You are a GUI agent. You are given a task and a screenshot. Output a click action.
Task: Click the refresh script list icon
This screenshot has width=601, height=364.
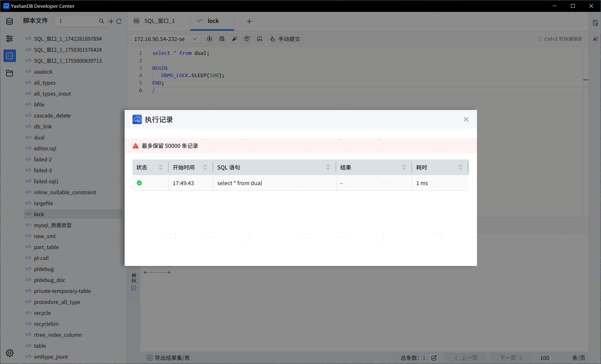coord(119,21)
